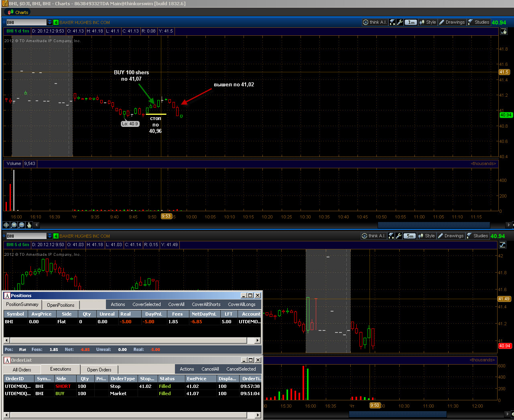Click the CancelAll button in OrderList

pyautogui.click(x=210, y=369)
